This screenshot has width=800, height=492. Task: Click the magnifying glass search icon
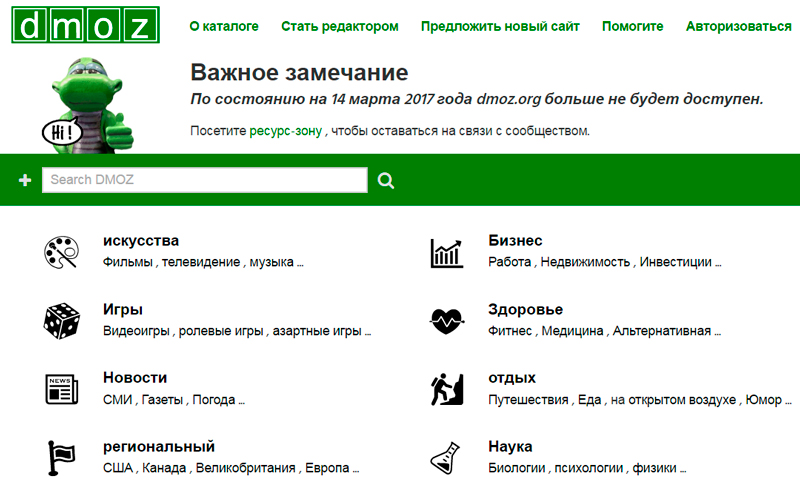click(386, 180)
